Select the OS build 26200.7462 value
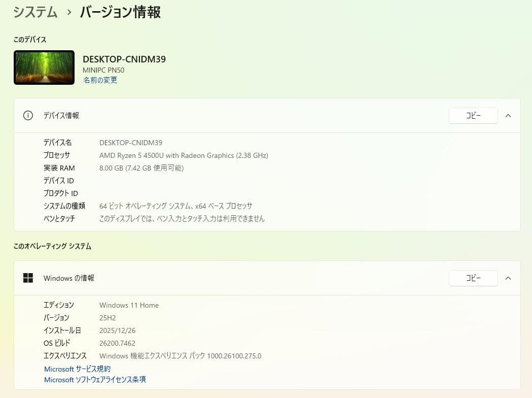The height and width of the screenshot is (398, 532). pos(117,343)
